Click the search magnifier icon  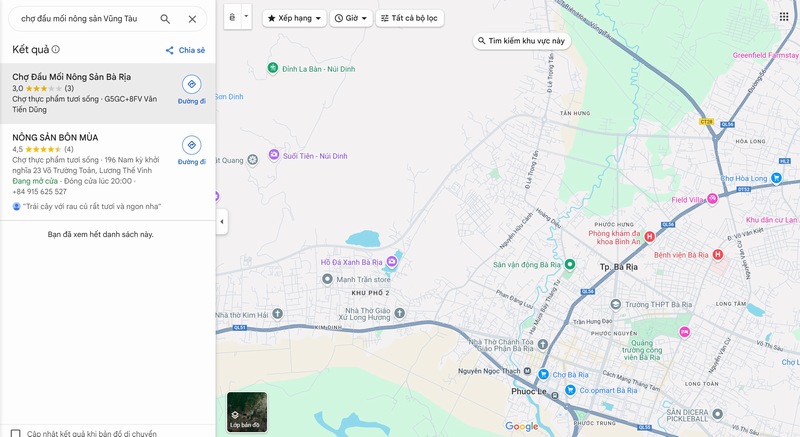(165, 19)
